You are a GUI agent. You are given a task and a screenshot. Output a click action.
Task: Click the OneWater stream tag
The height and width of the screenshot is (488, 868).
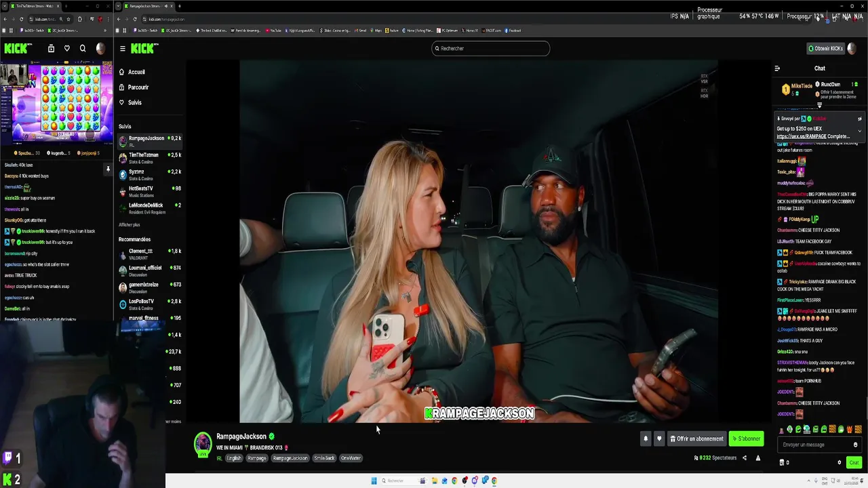pos(351,458)
